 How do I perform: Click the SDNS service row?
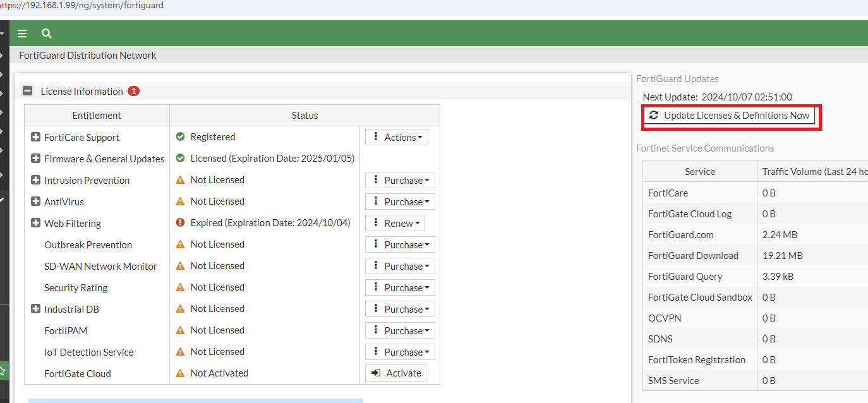[756, 339]
